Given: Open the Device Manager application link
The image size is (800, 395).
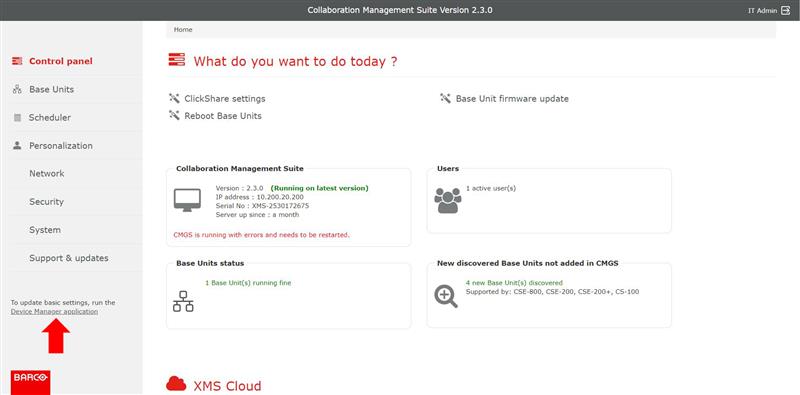Looking at the screenshot, I should 54,311.
